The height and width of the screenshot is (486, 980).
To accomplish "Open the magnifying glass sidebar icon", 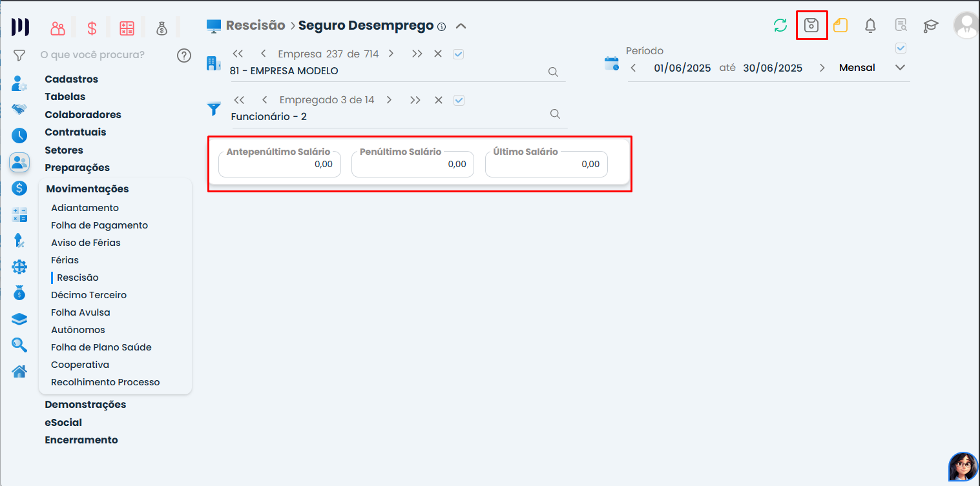I will (19, 345).
